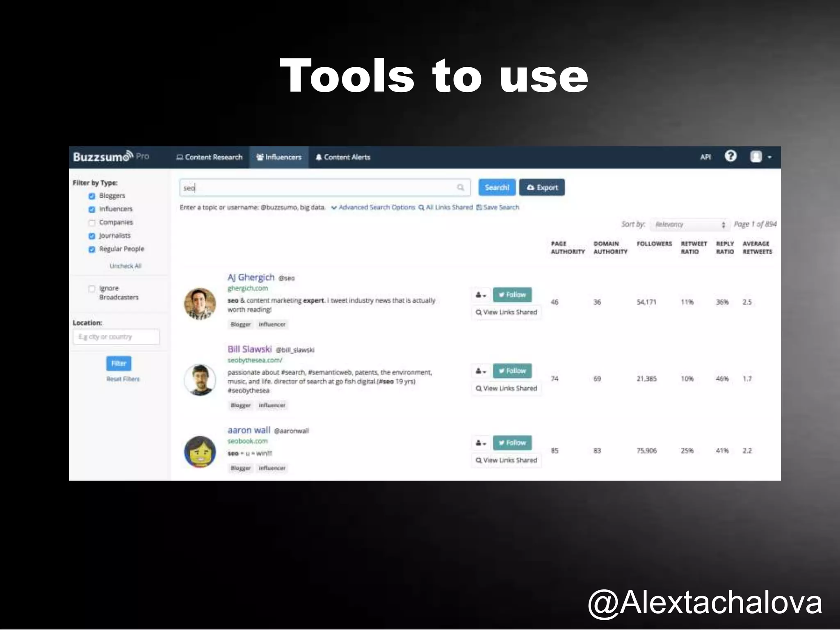The height and width of the screenshot is (630, 840).
Task: Click Followers column header
Action: click(654, 244)
